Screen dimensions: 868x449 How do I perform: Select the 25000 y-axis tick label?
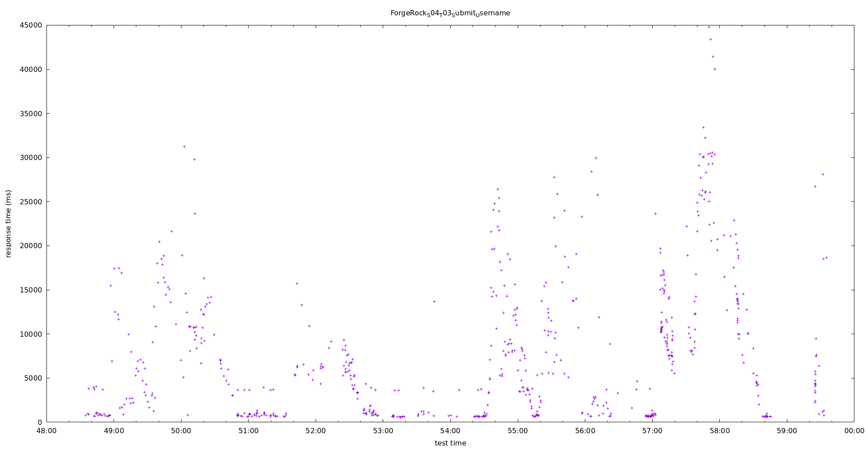coord(31,202)
